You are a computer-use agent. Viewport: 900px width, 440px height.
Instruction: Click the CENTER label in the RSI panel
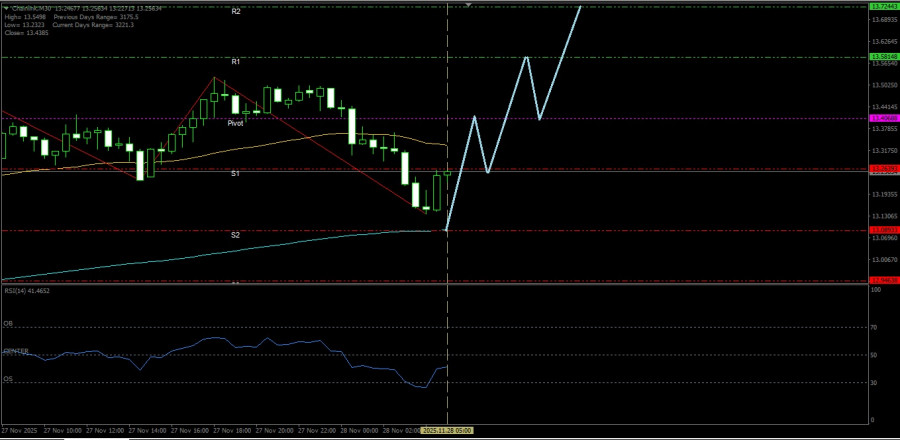point(16,351)
